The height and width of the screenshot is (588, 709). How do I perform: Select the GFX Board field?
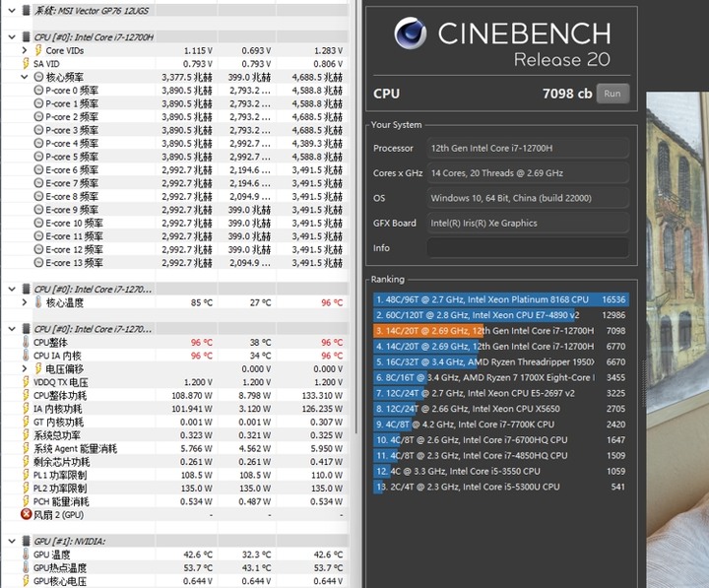(x=527, y=223)
